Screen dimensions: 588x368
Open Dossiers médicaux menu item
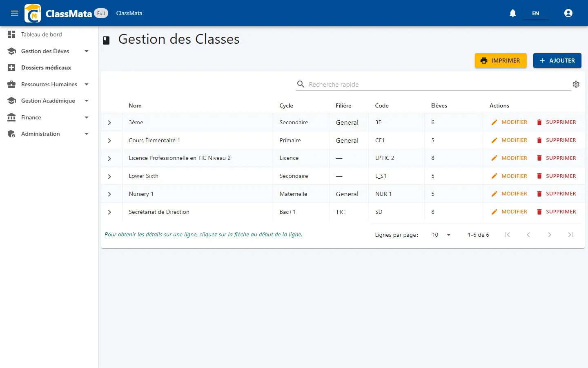(49, 67)
